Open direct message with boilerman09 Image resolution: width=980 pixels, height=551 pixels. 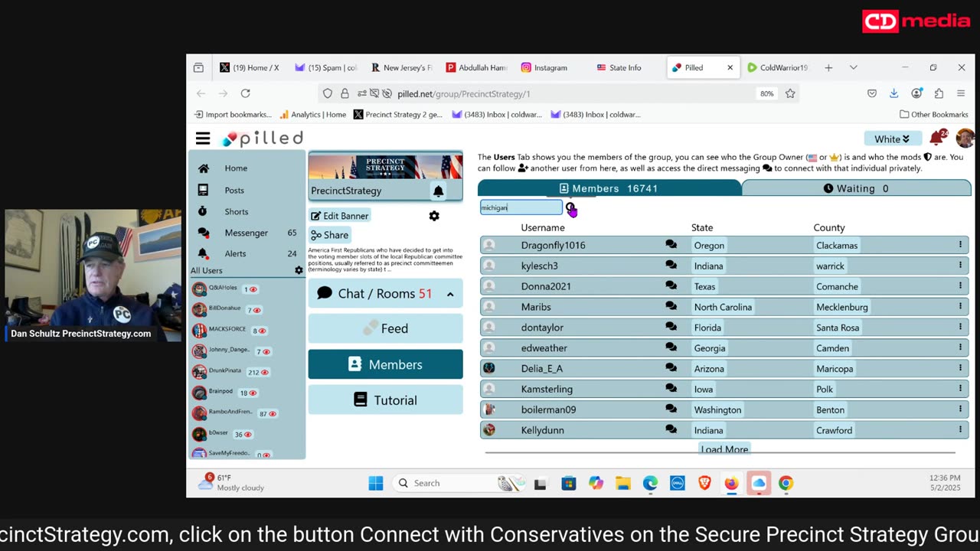tap(671, 409)
